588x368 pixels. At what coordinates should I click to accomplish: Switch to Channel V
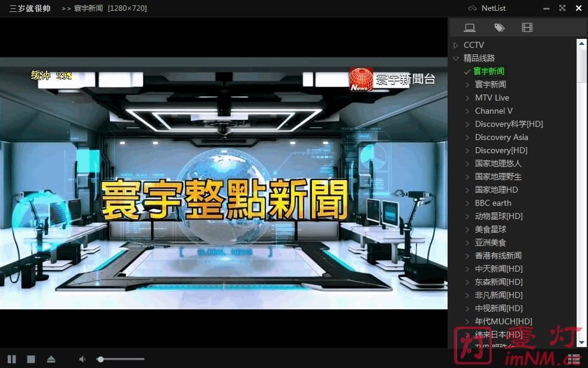[x=492, y=111]
